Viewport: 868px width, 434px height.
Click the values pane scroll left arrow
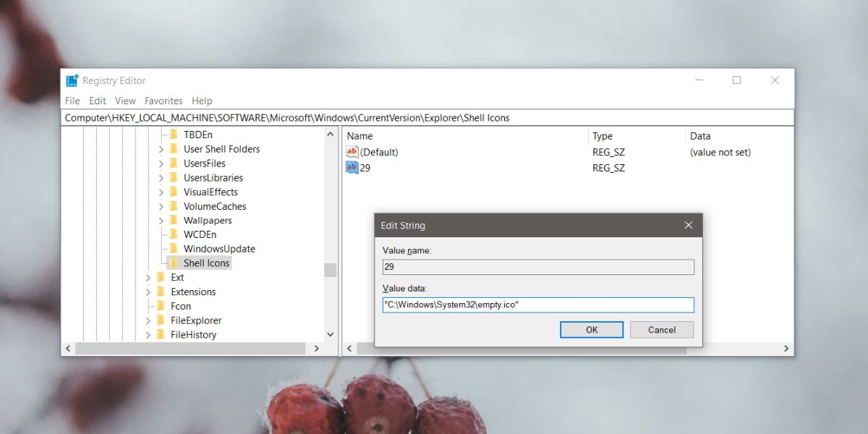point(348,349)
